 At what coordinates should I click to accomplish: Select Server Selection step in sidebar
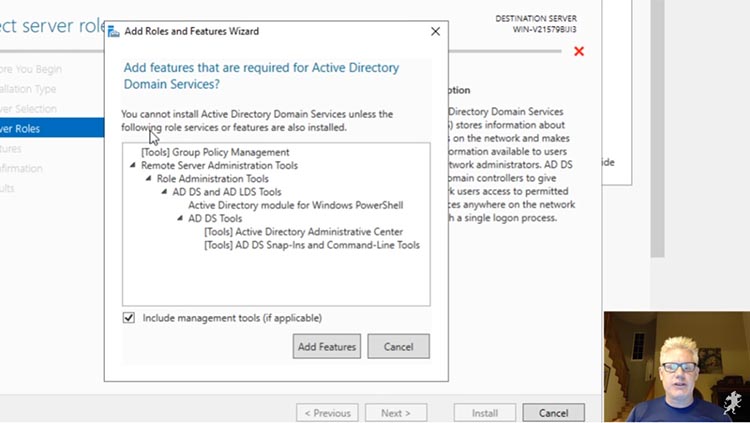point(28,109)
